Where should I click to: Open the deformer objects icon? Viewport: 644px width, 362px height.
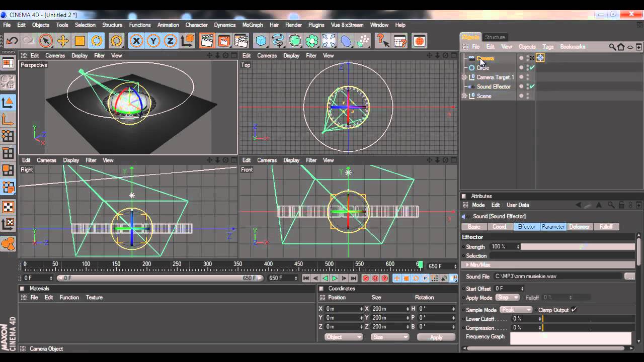tap(346, 41)
